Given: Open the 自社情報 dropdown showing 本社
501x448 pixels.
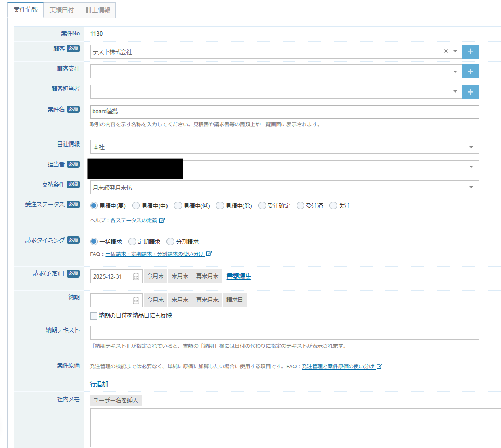Looking at the screenshot, I should pos(285,147).
